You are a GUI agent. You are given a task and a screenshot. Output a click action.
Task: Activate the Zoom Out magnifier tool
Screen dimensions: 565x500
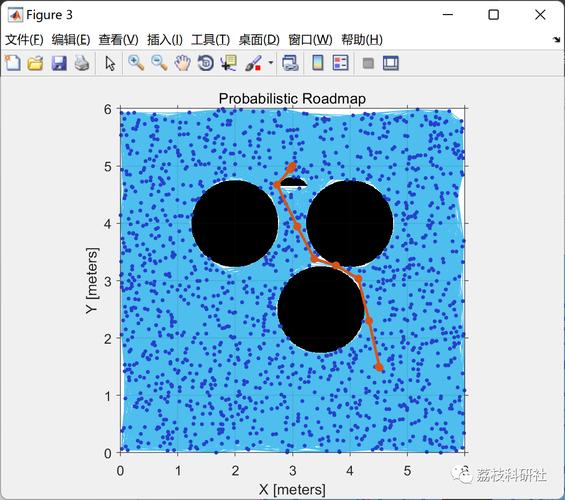tap(159, 63)
